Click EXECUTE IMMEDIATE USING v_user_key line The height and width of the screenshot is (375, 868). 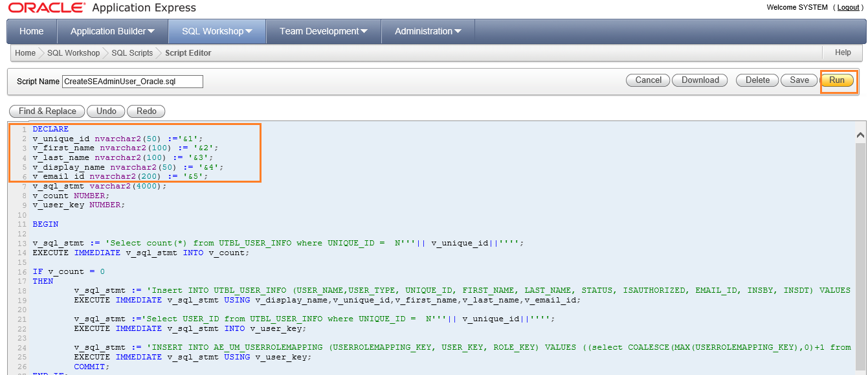193,357
